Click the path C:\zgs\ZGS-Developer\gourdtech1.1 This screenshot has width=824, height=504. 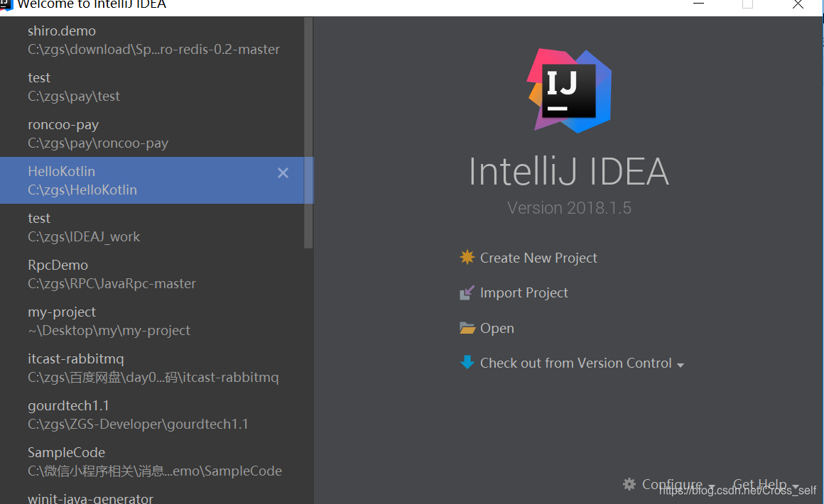(x=139, y=424)
